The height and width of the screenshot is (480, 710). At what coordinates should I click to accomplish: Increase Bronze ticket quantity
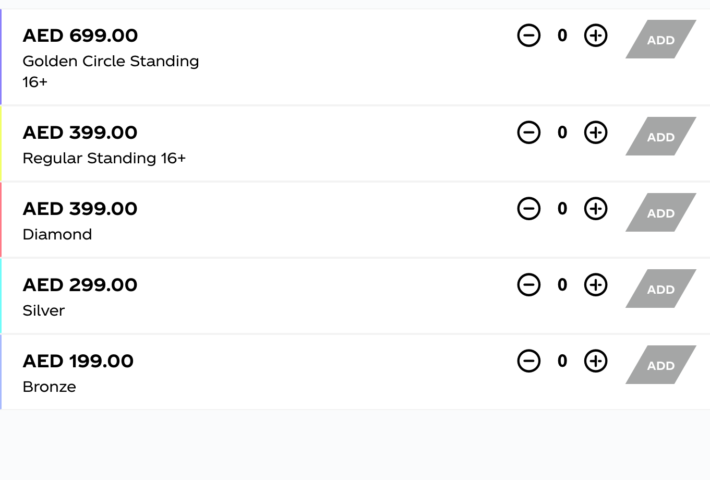coord(595,361)
